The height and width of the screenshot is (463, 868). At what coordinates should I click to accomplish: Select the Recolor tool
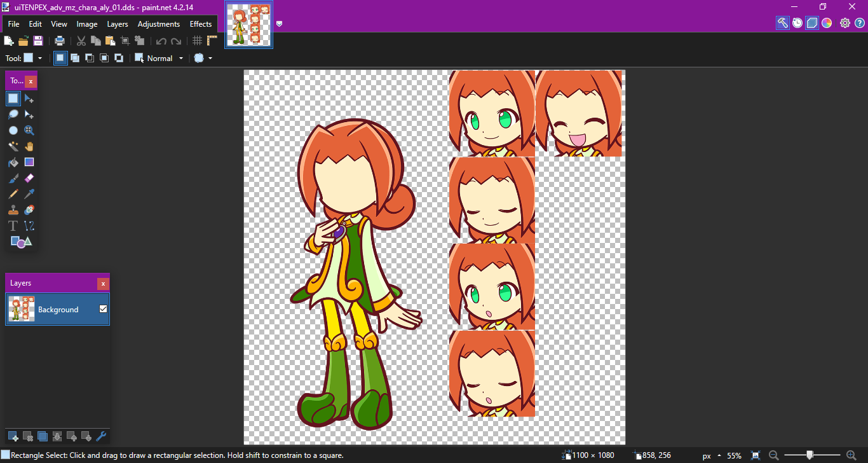coord(29,210)
